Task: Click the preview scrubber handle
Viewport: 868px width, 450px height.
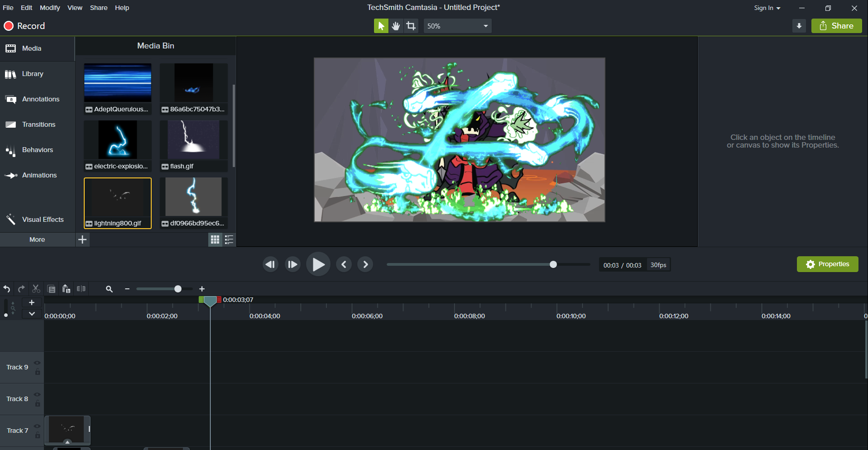Action: click(553, 264)
